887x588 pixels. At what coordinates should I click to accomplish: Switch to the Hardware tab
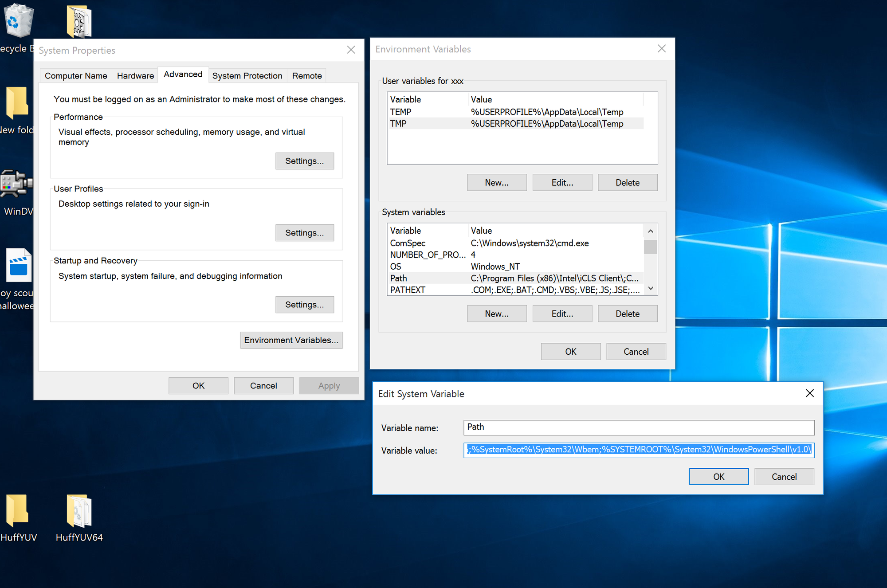135,75
